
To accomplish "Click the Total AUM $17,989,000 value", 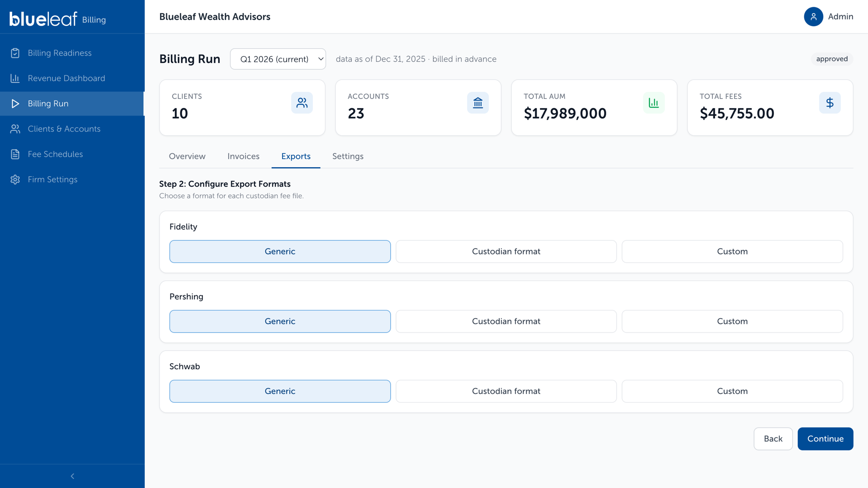I will [565, 113].
